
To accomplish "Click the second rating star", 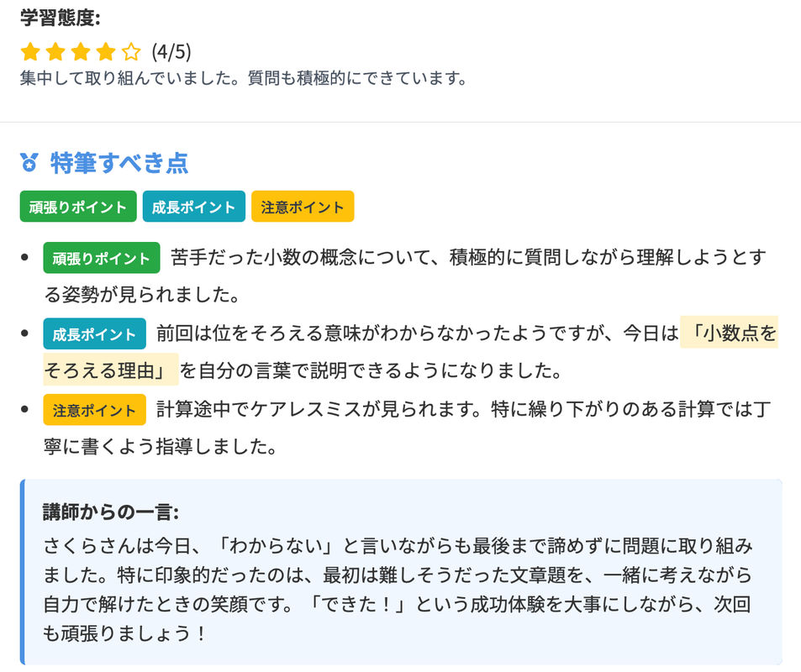I will (x=55, y=51).
